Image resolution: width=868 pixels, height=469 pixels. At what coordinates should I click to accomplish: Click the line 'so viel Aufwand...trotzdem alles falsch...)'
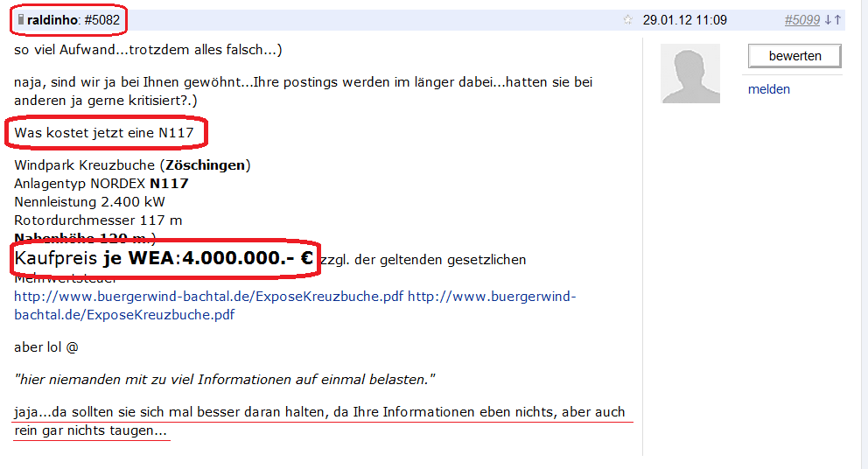[148, 50]
